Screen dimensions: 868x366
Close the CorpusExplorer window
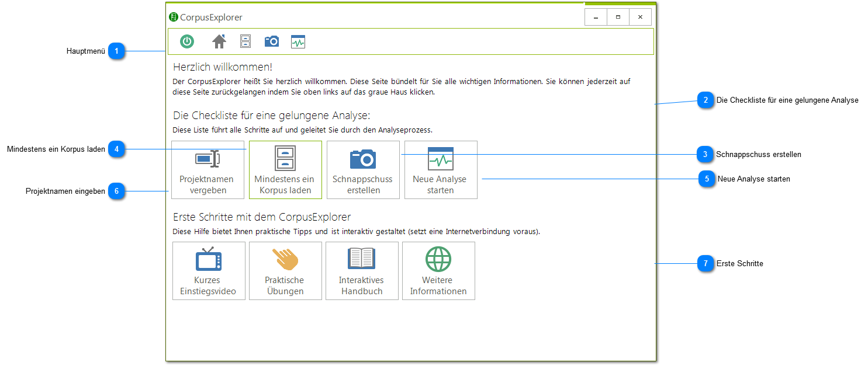click(641, 18)
